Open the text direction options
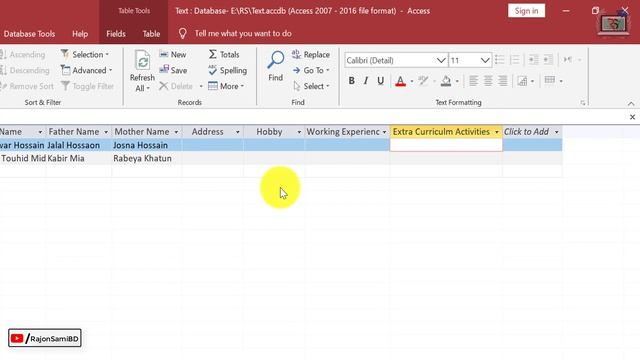640x360 pixels. click(x=572, y=60)
